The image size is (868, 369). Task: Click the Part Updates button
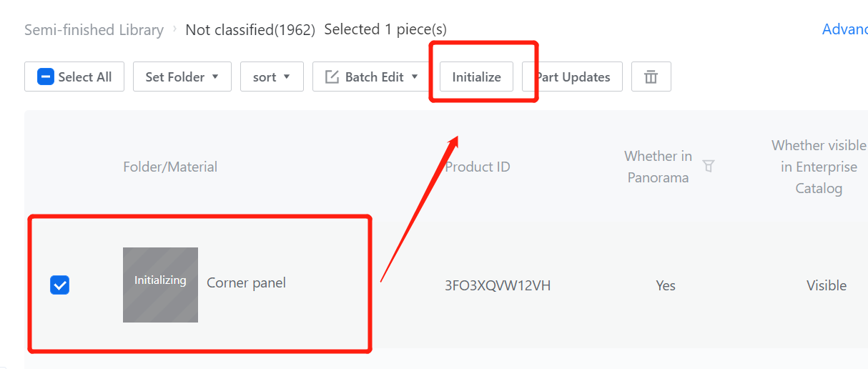573,77
